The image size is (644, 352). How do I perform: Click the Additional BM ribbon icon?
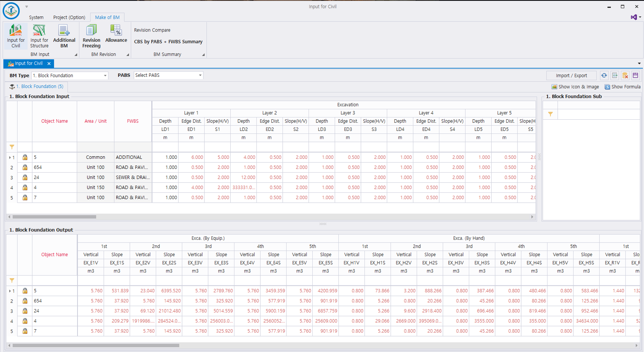pos(64,36)
